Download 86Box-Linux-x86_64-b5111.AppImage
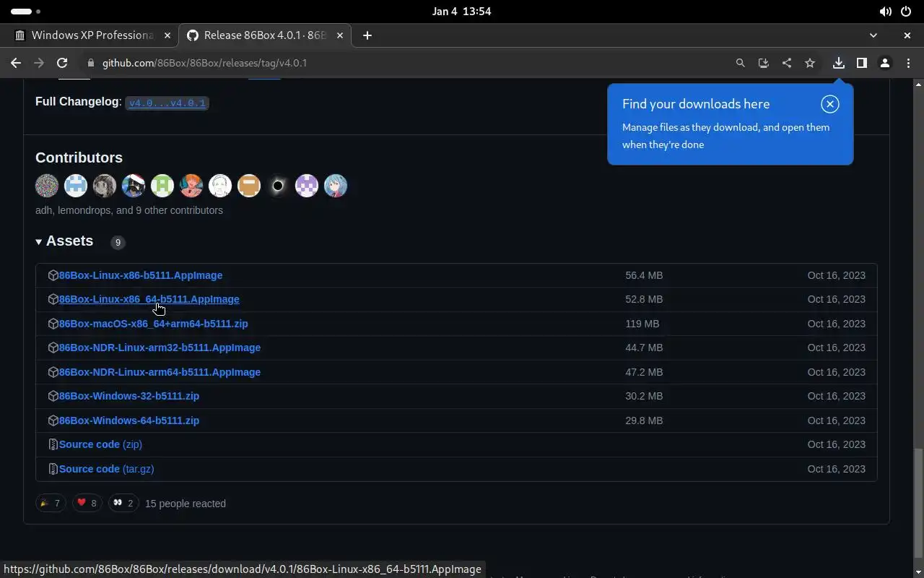Viewport: 924px width, 578px height. (x=149, y=299)
